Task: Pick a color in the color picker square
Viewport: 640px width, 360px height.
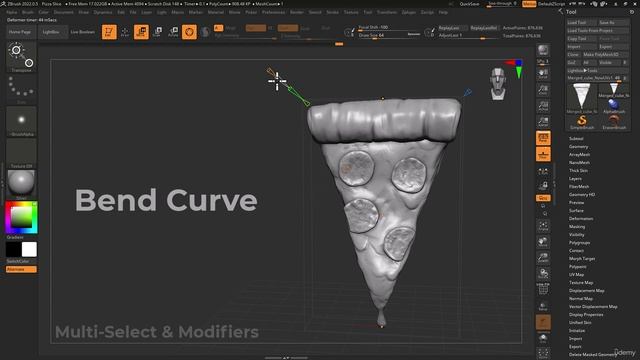Action: [x=21, y=217]
